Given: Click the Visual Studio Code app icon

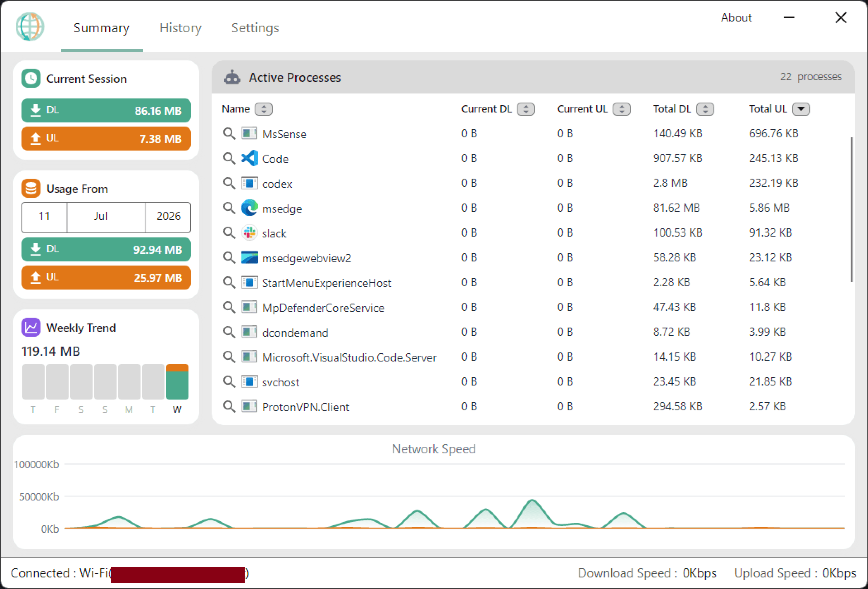Looking at the screenshot, I should point(250,158).
